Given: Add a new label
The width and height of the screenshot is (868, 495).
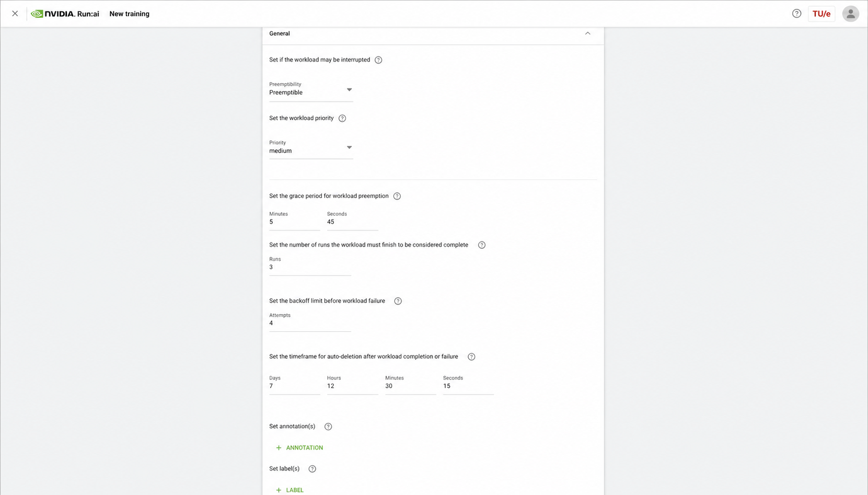Looking at the screenshot, I should pos(290,490).
